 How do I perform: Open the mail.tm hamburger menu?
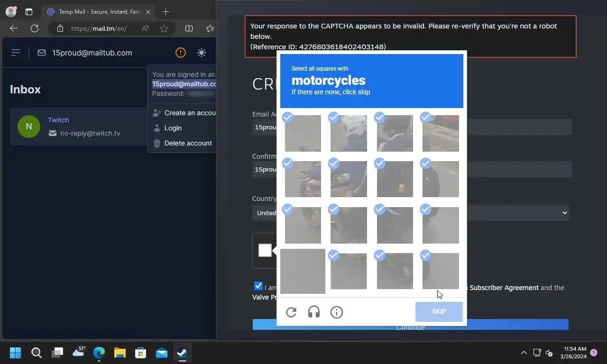[x=16, y=53]
